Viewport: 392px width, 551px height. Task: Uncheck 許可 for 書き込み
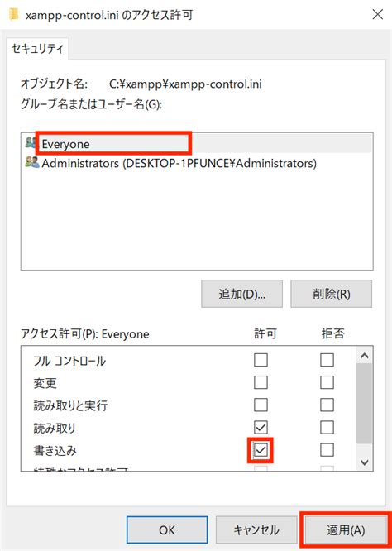point(261,450)
